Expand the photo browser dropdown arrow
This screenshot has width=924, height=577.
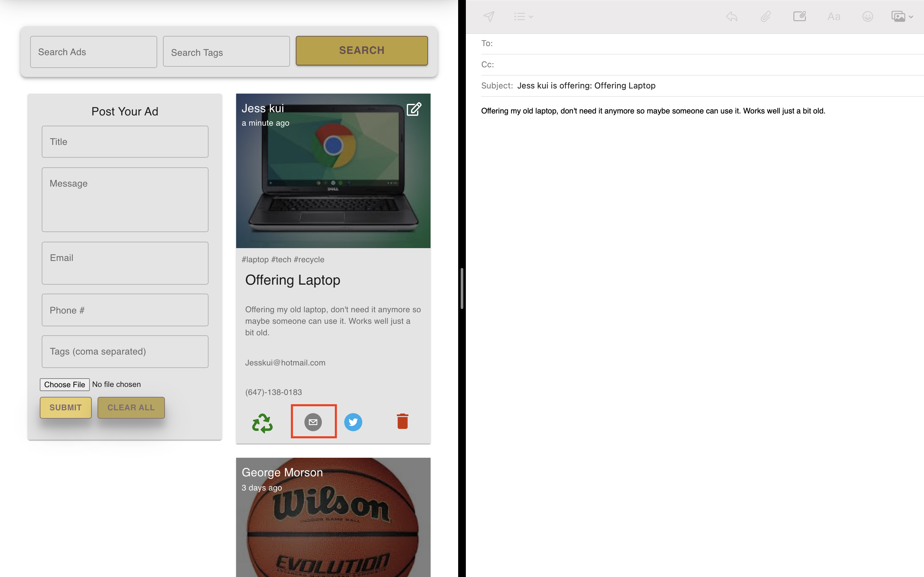pyautogui.click(x=911, y=17)
